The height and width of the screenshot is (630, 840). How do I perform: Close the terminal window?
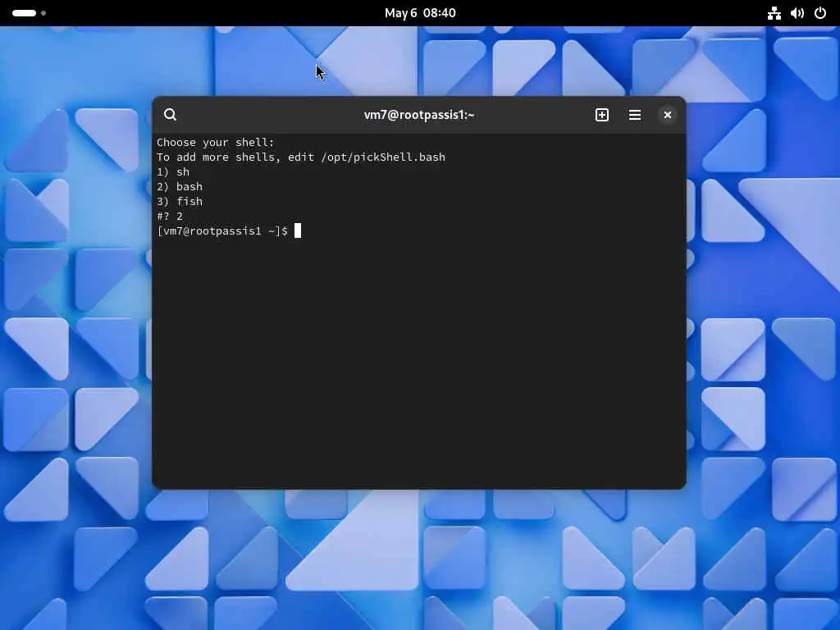[668, 115]
